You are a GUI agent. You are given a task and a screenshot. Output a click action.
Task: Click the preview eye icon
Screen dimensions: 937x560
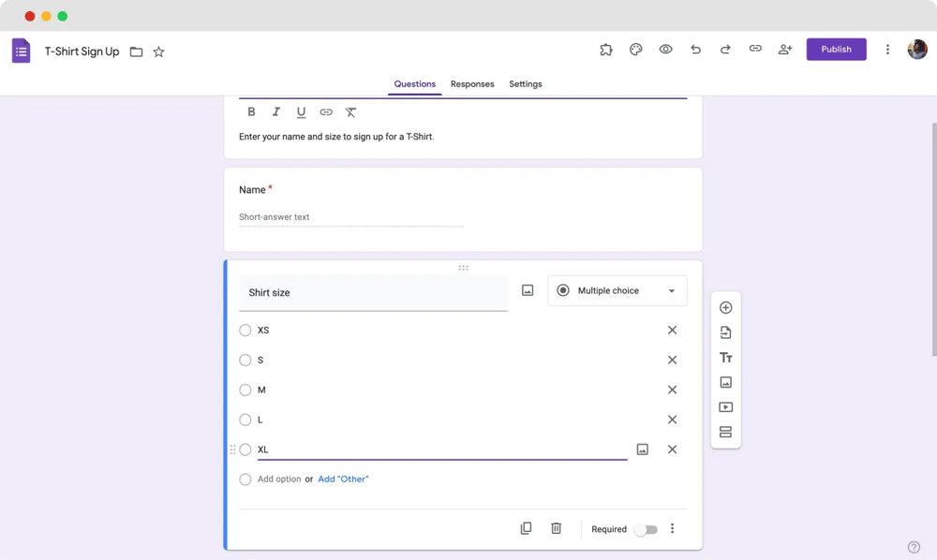click(x=665, y=50)
